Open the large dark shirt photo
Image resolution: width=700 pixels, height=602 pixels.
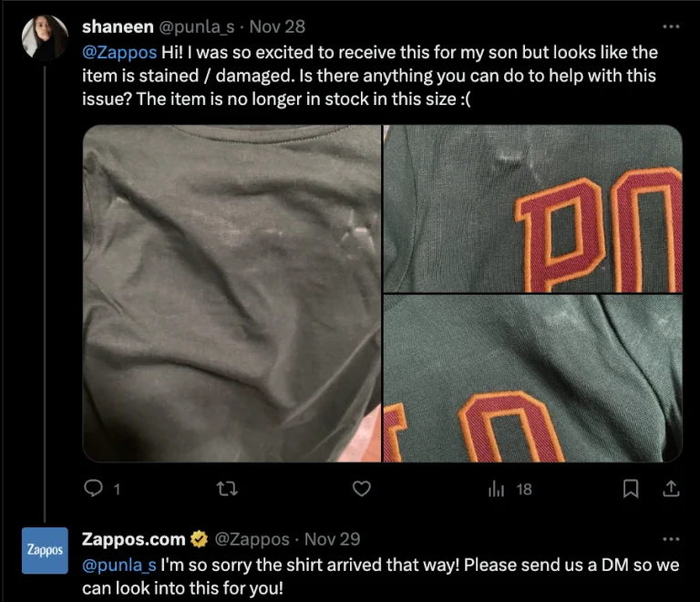pos(232,293)
